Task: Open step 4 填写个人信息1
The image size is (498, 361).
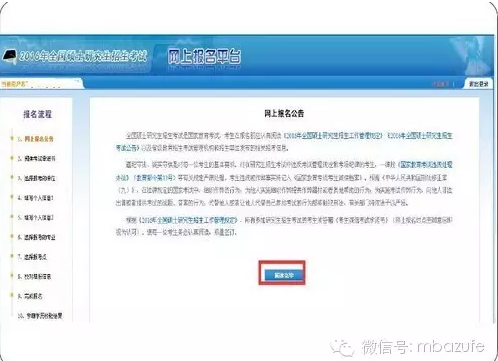Action: 36,198
